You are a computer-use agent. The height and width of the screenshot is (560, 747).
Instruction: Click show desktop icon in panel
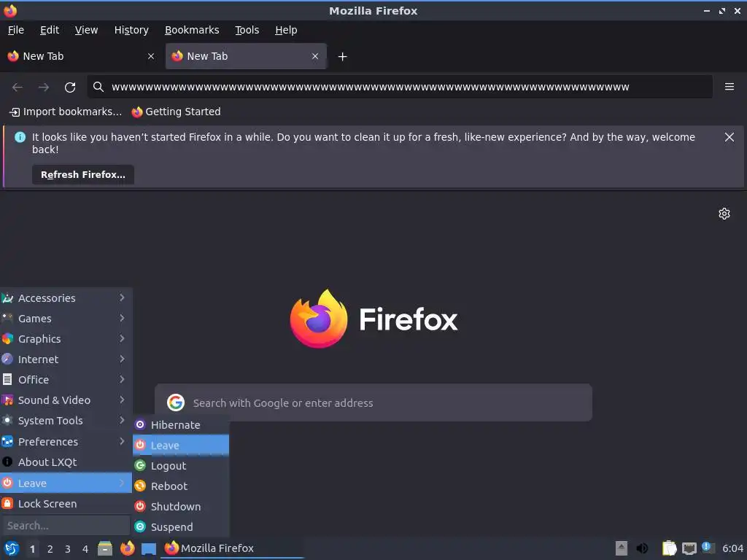(149, 549)
